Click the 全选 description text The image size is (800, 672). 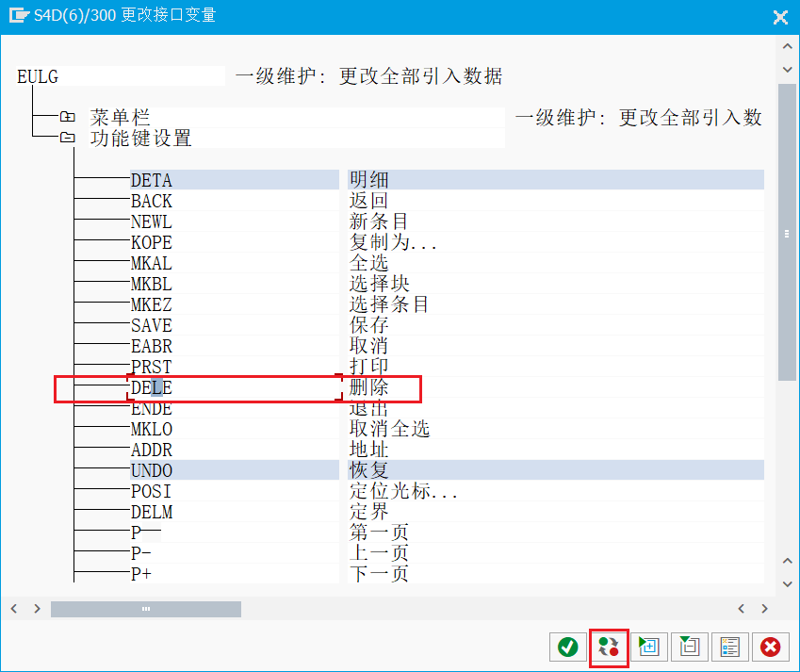[368, 263]
